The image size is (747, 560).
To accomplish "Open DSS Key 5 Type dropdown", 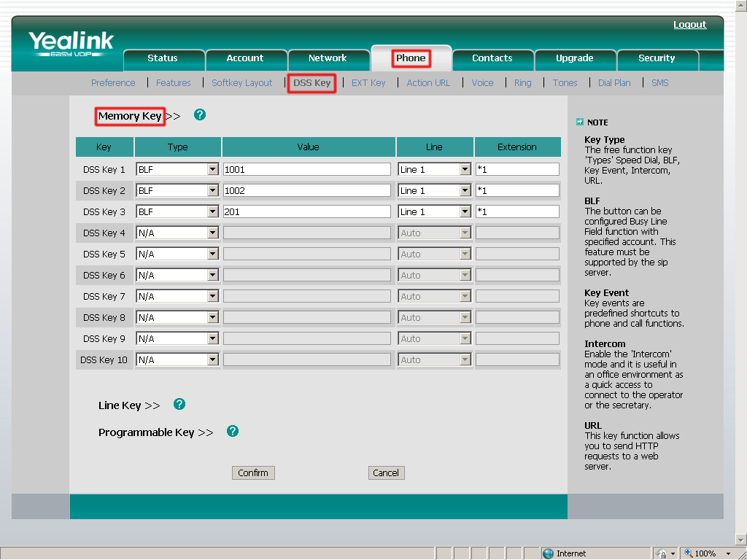I will 177,254.
